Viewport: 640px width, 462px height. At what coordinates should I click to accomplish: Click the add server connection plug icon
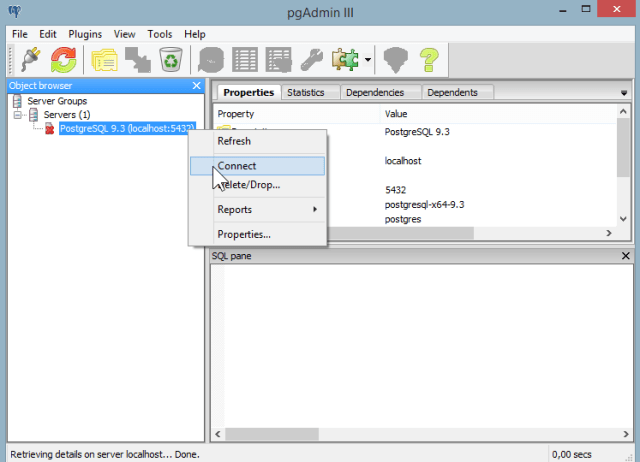point(27,60)
